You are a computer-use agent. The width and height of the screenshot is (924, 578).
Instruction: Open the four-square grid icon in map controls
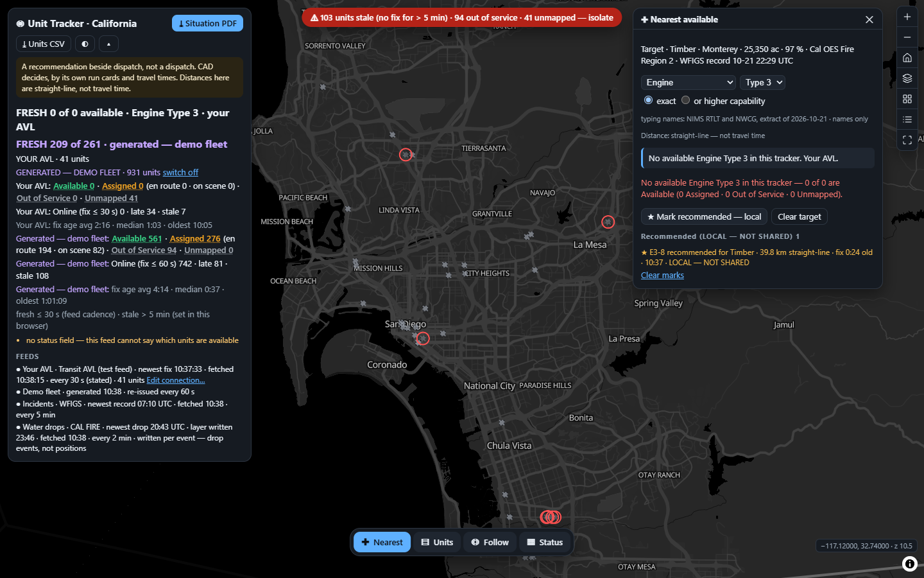coord(907,99)
